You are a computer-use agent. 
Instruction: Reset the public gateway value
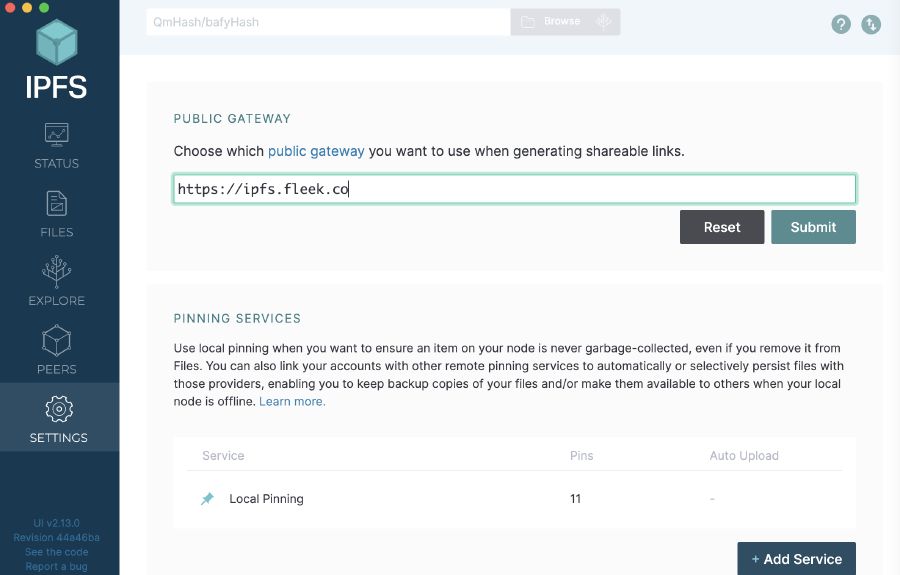(x=721, y=227)
